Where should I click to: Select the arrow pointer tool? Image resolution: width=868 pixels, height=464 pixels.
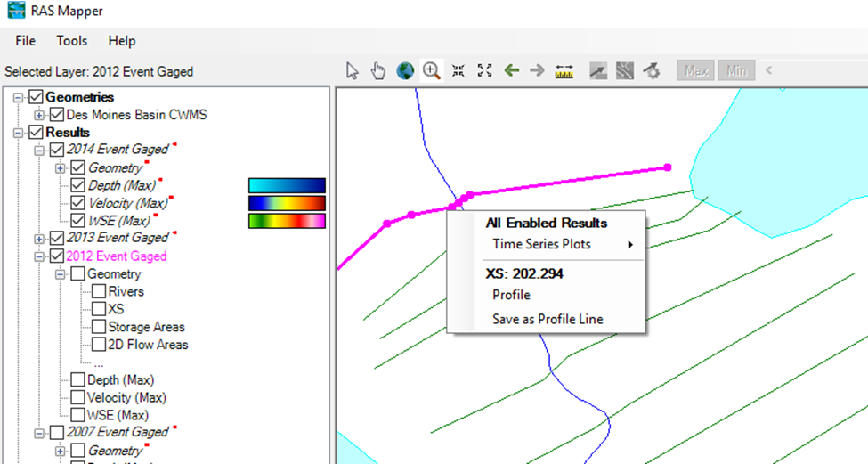[352, 71]
